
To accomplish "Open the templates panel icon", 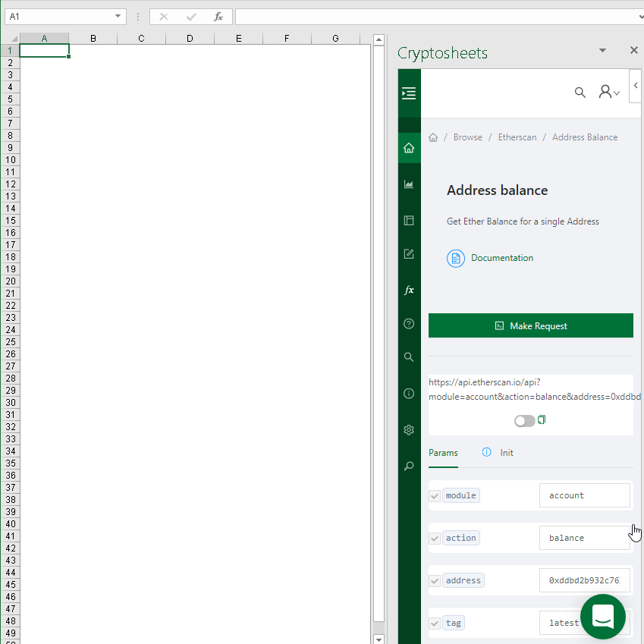I will (x=408, y=220).
